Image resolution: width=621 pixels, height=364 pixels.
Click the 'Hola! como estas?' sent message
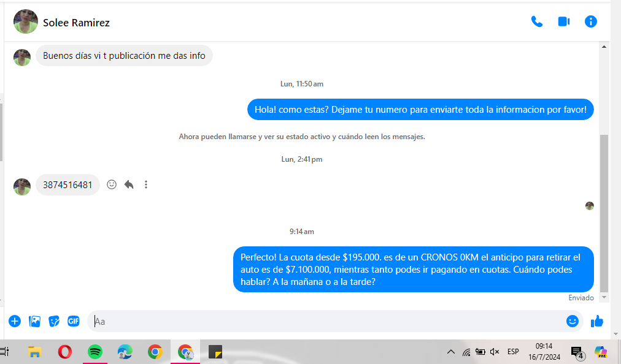click(x=420, y=110)
